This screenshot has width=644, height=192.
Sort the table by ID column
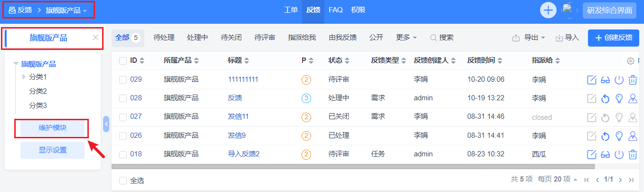(x=137, y=61)
